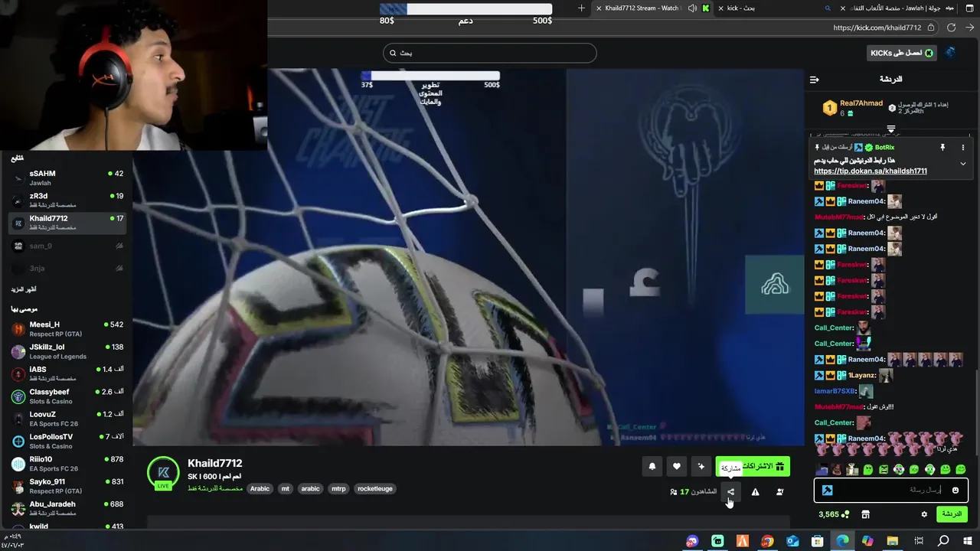
Task: Click the site lock icon in address bar
Action: [931, 28]
